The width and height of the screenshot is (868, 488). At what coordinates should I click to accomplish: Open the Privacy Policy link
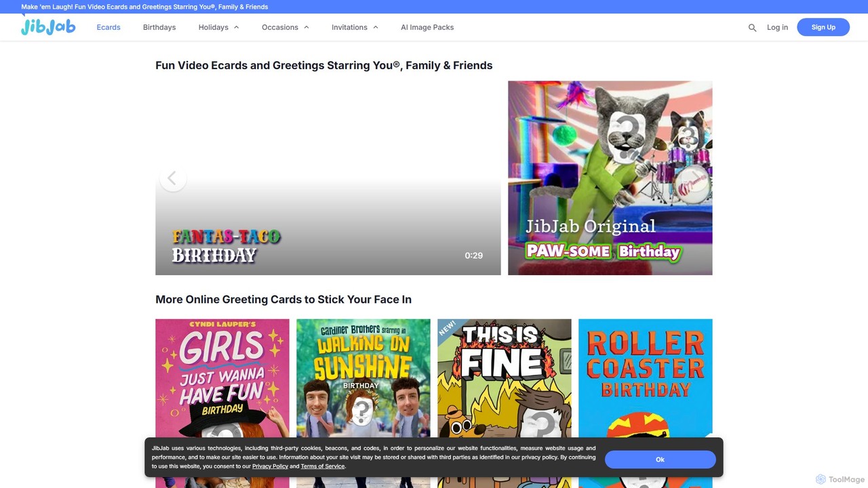click(x=270, y=466)
